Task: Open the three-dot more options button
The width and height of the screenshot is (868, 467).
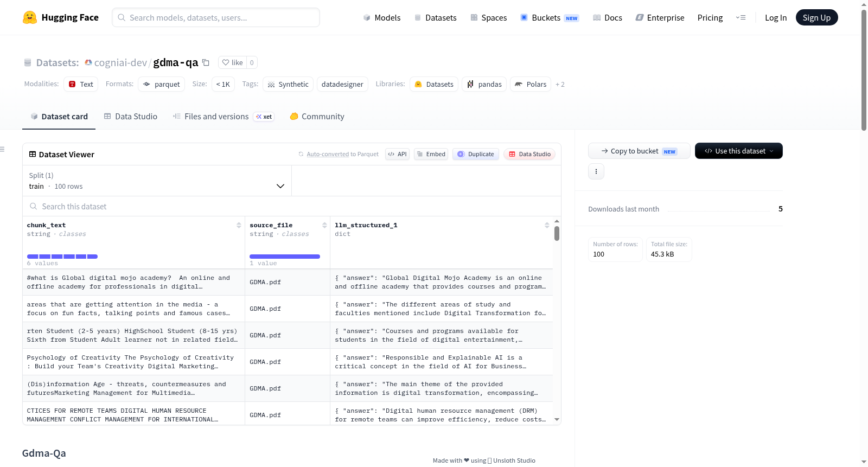Action: 596,171
